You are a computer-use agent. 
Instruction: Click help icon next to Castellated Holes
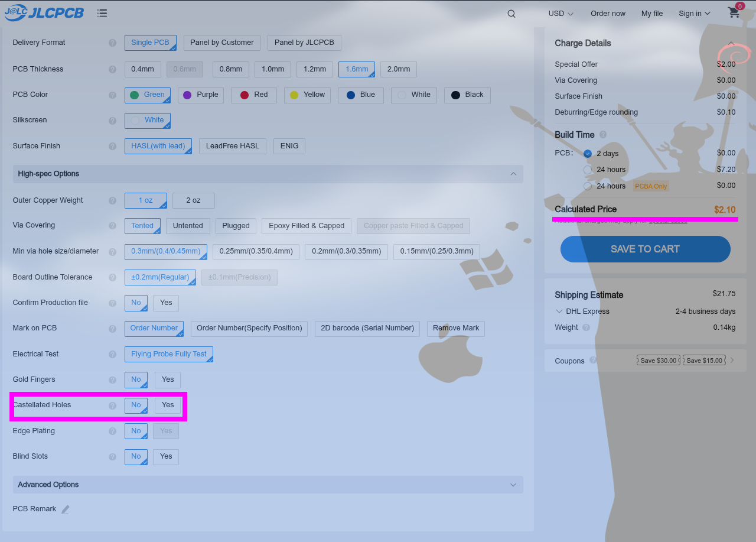[x=112, y=405]
